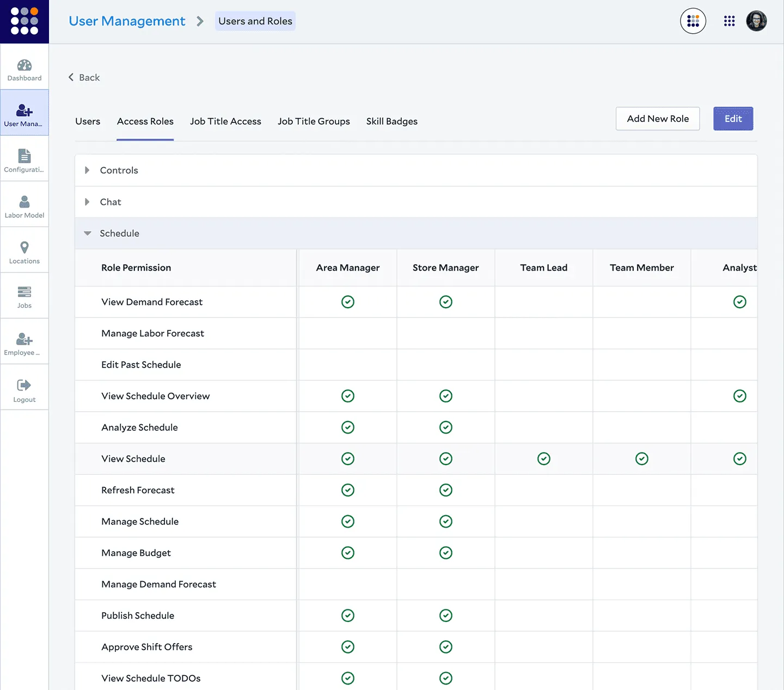Switch to the Skill Badges tab
The height and width of the screenshot is (690, 784).
[391, 121]
